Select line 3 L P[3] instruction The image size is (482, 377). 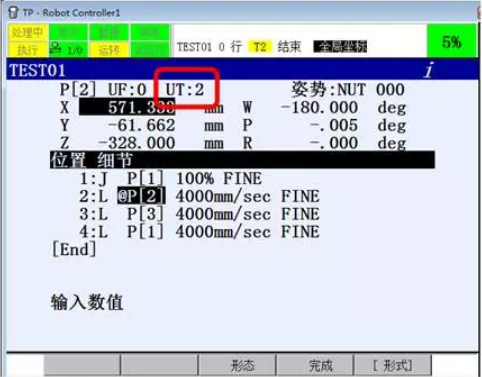coord(199,214)
